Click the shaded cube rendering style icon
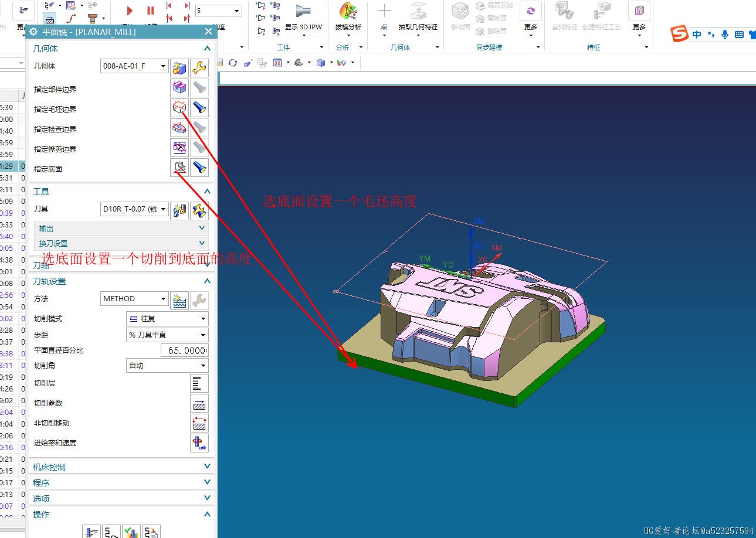This screenshot has height=538, width=756. coord(320,63)
